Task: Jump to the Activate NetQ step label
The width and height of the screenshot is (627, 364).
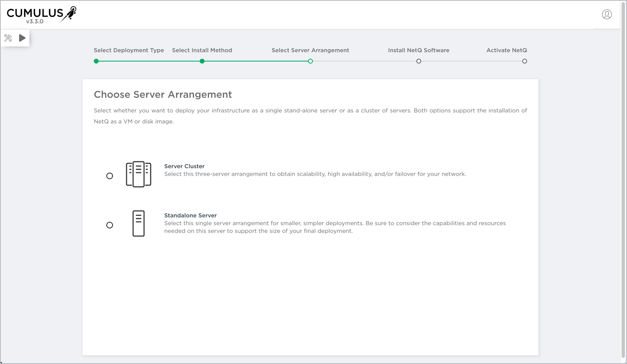Action: coord(506,50)
